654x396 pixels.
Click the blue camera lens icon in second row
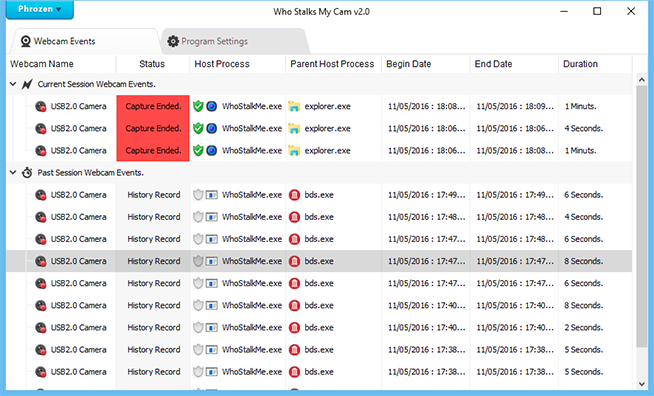pyautogui.click(x=212, y=129)
